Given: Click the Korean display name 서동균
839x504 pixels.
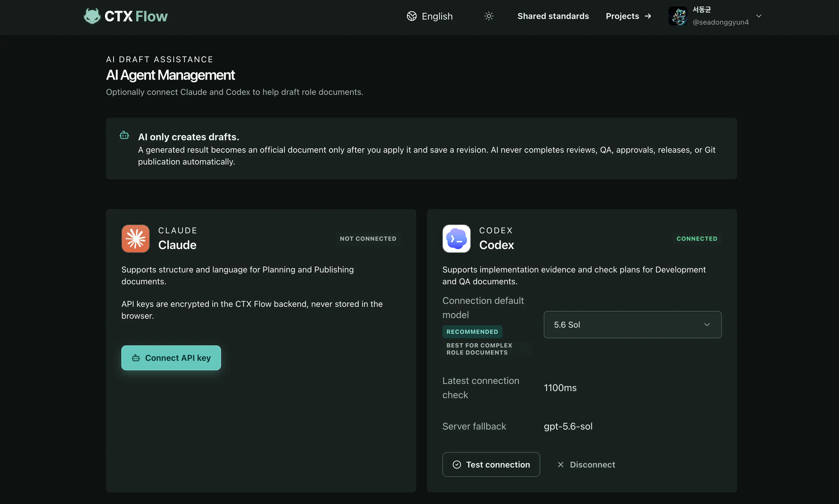Looking at the screenshot, I should pos(702,9).
